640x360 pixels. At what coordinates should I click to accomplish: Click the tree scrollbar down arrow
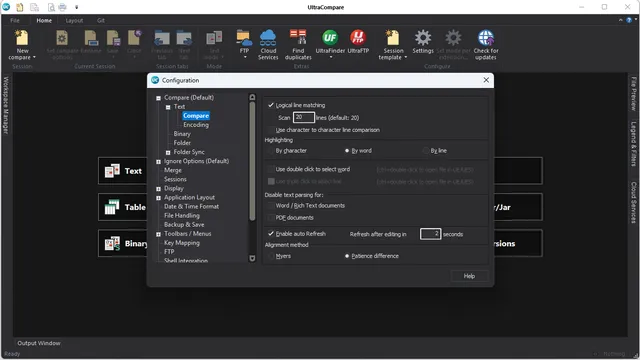252,258
